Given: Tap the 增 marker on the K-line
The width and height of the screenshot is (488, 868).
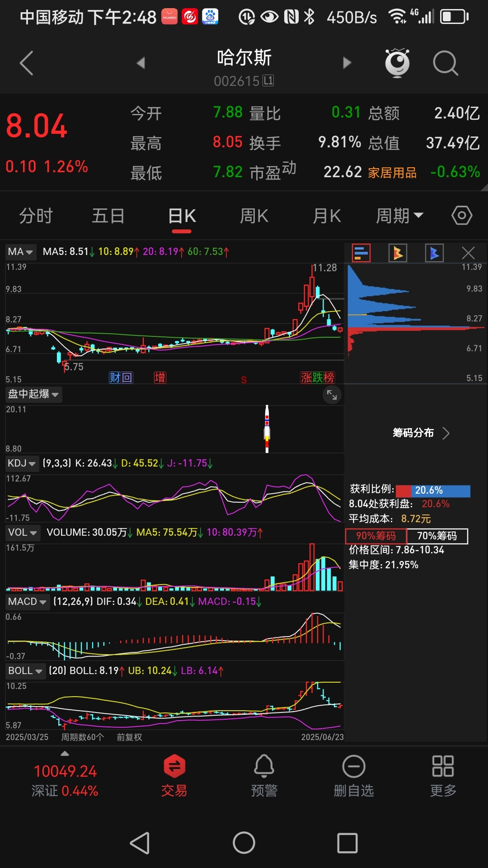Looking at the screenshot, I should click(160, 377).
